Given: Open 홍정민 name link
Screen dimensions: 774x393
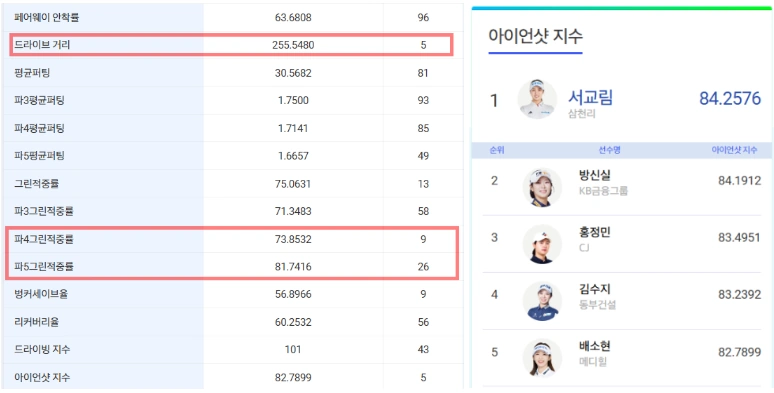Looking at the screenshot, I should [594, 232].
